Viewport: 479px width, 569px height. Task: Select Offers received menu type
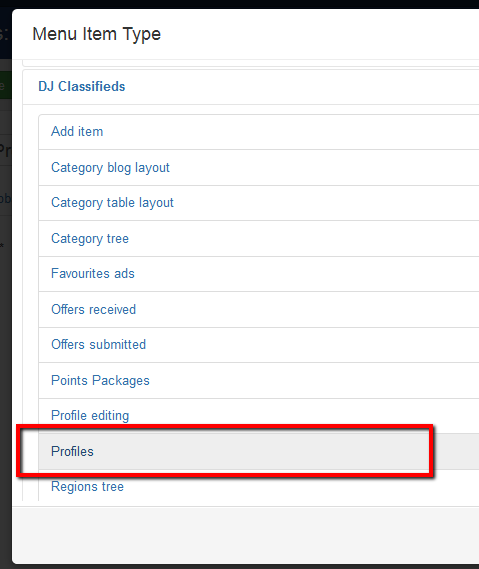pos(259,310)
